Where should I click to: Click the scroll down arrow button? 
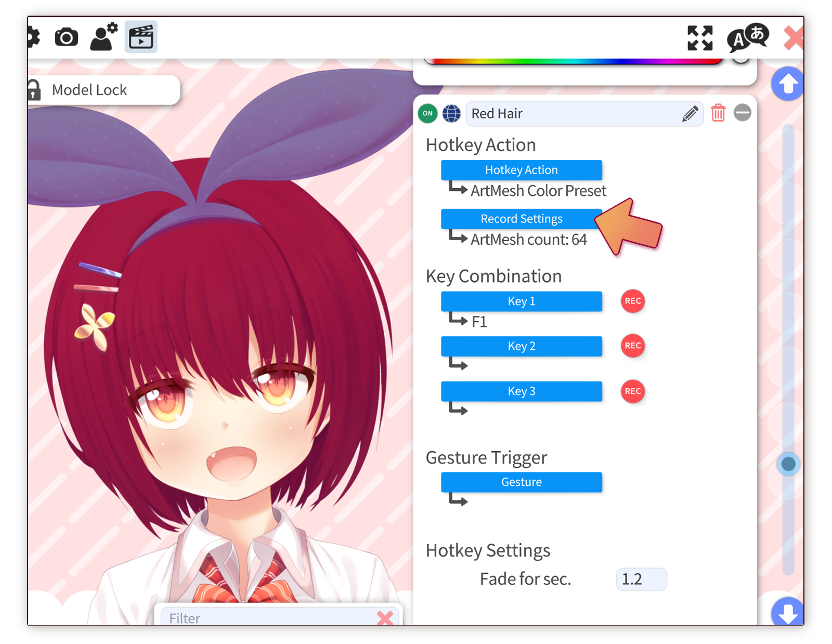coord(788,611)
